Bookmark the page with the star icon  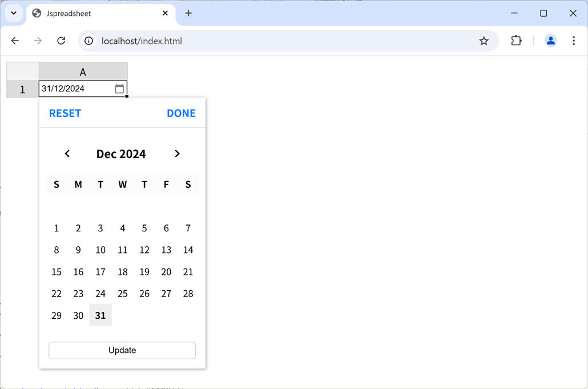click(484, 41)
